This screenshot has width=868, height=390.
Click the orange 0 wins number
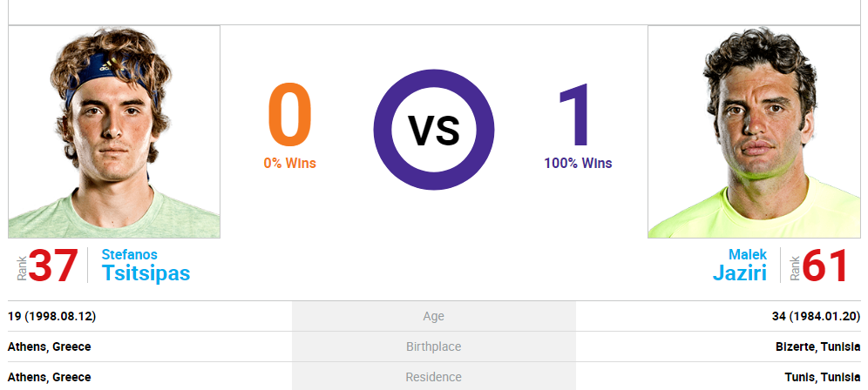(x=290, y=116)
